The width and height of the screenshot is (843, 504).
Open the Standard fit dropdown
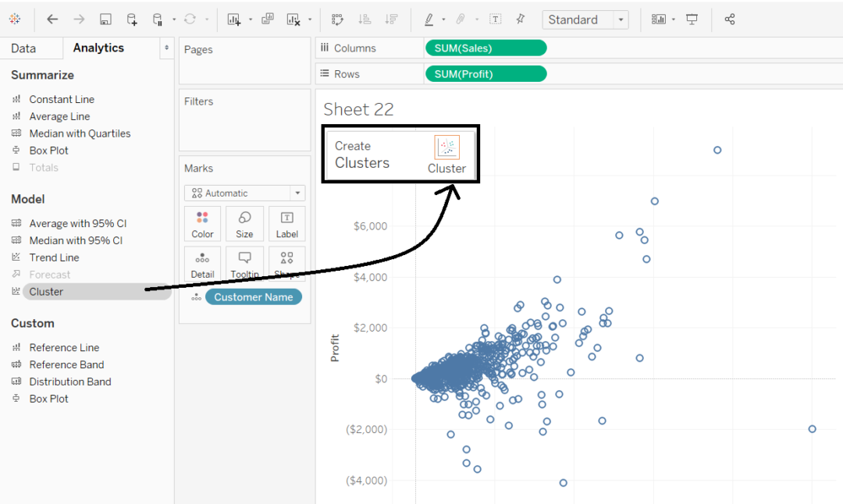tap(621, 19)
